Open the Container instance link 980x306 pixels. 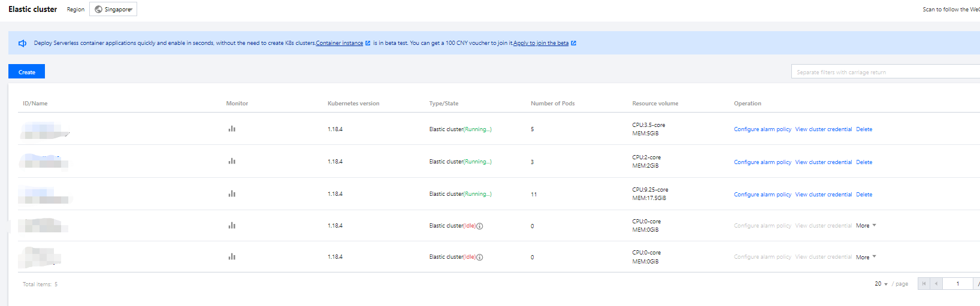coord(340,43)
